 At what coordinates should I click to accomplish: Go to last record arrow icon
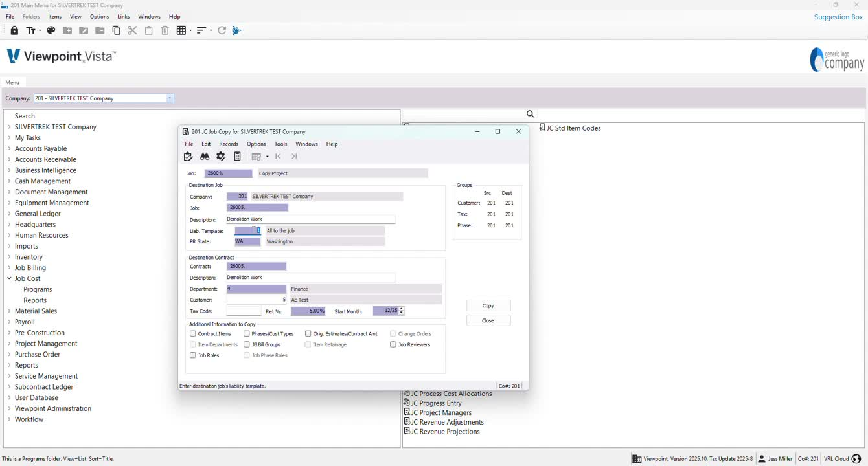coord(294,156)
